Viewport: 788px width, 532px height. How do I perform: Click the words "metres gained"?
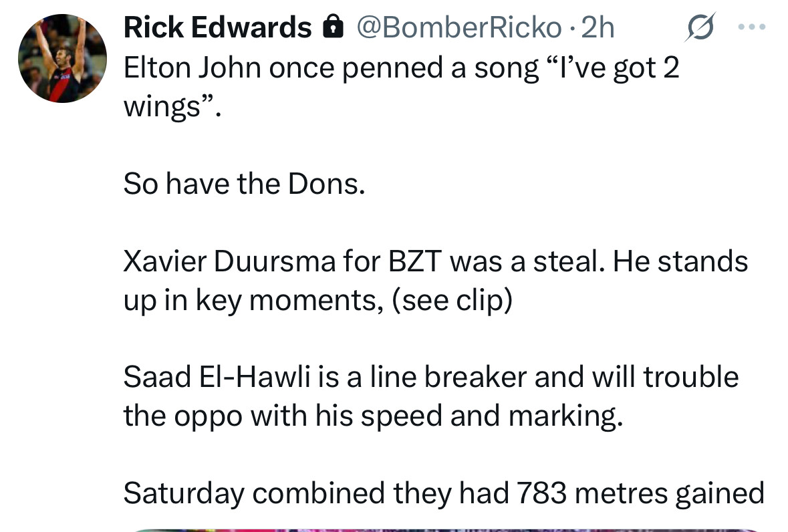[670, 494]
